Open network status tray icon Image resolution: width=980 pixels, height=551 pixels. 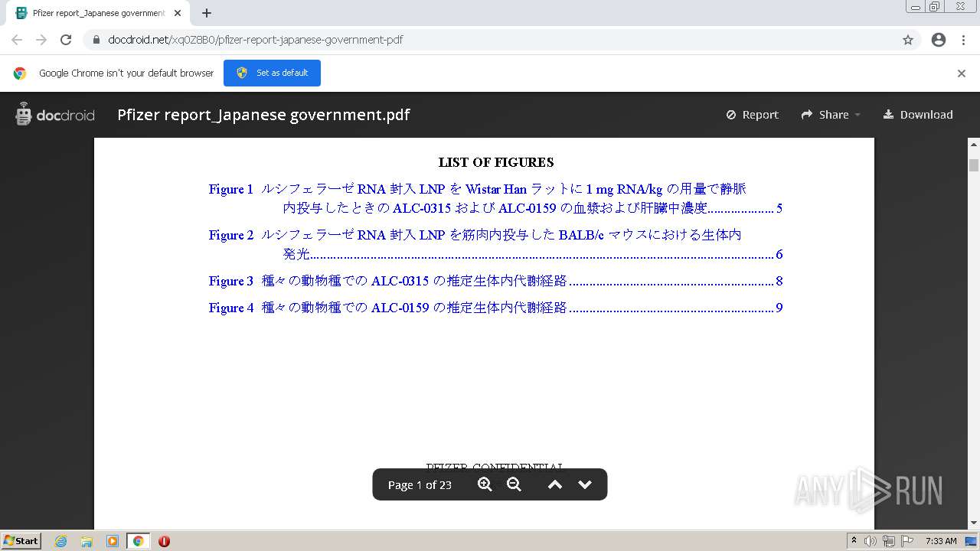pyautogui.click(x=888, y=541)
